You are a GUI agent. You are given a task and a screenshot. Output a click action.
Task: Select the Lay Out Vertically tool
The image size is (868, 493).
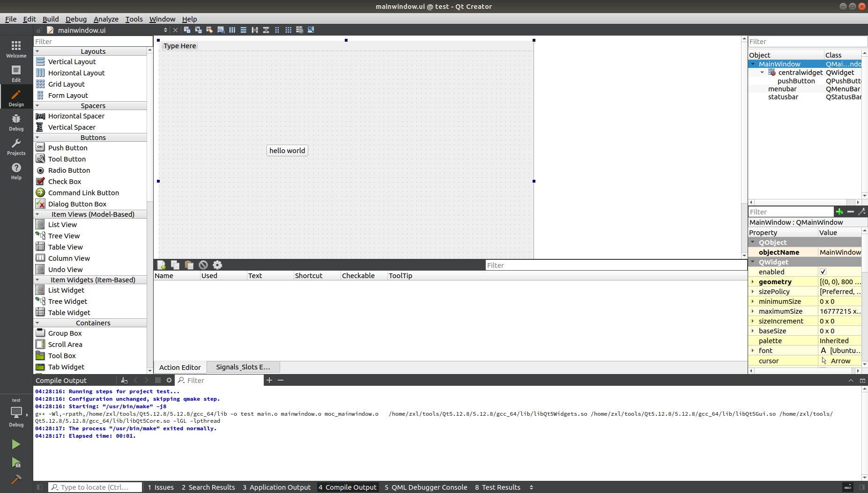pos(243,29)
